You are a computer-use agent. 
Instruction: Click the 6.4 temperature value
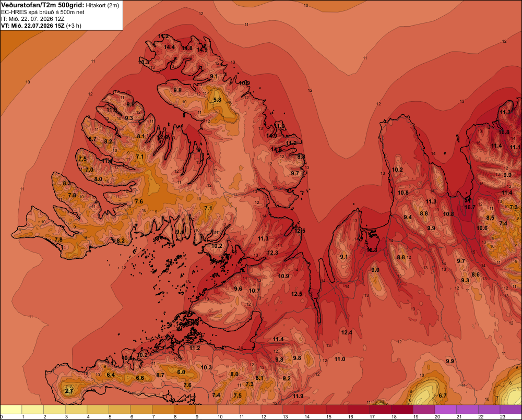pyautogui.click(x=111, y=375)
